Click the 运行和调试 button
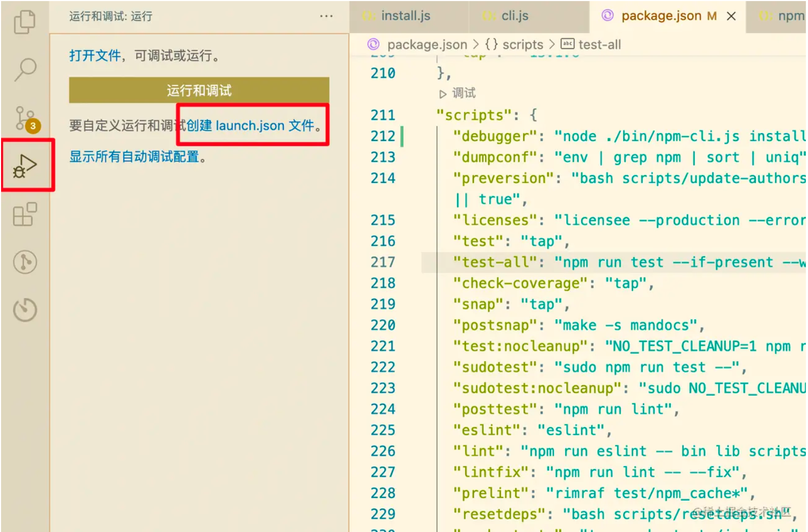Viewport: 808px width, 532px height. coord(199,90)
